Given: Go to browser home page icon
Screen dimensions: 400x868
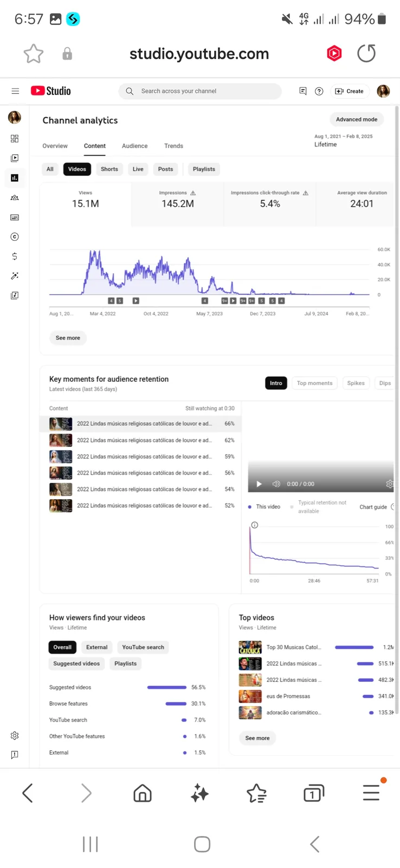Looking at the screenshot, I should pos(143,794).
